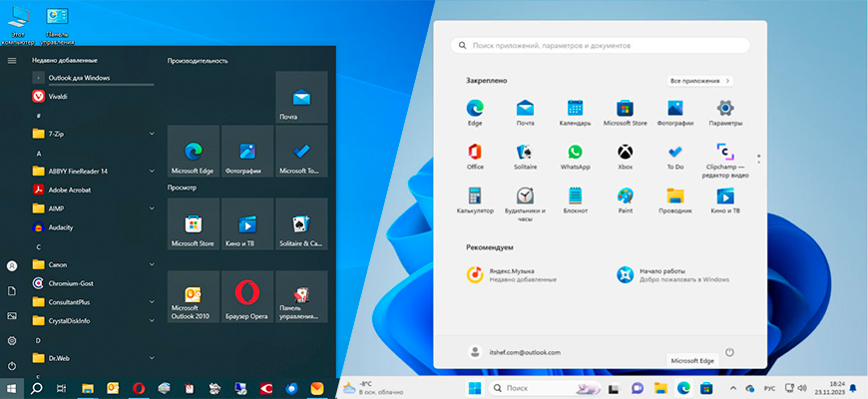Open Параметры in Windows 11 pinned apps
The width and height of the screenshot is (868, 399).
click(725, 113)
